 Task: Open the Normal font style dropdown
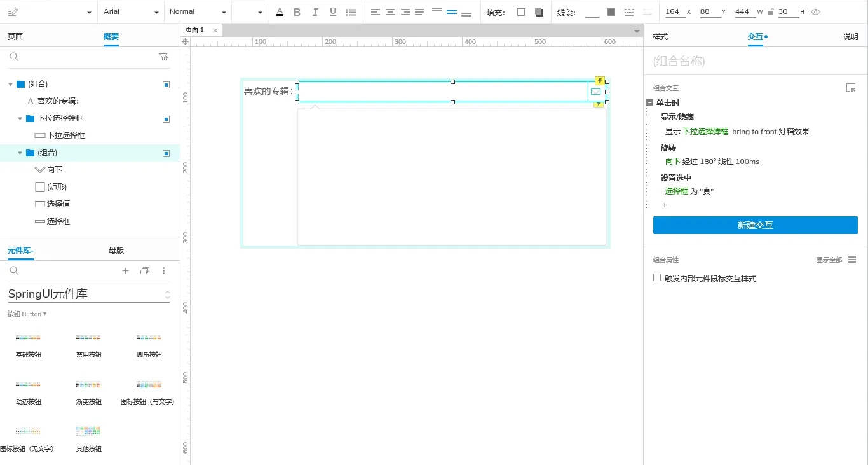[198, 12]
